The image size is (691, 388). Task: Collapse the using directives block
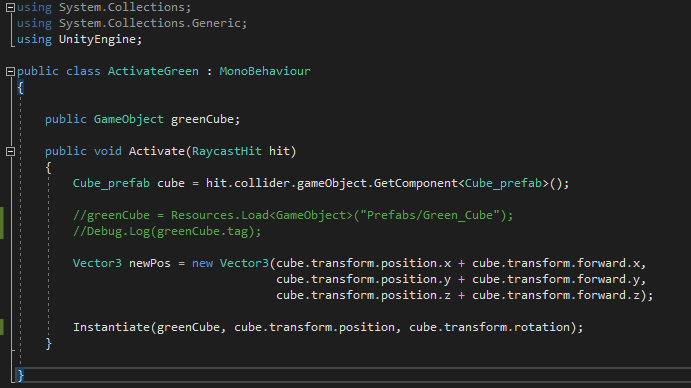(11, 7)
